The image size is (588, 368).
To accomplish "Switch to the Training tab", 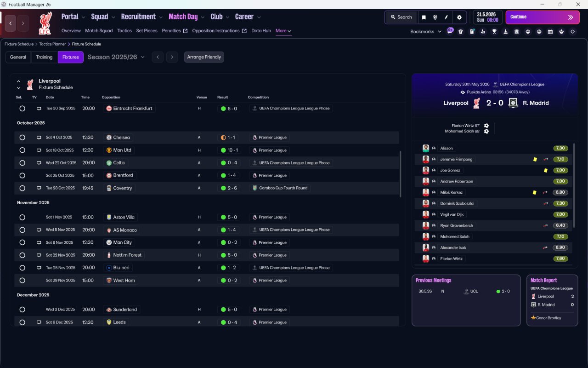I will [x=44, y=57].
